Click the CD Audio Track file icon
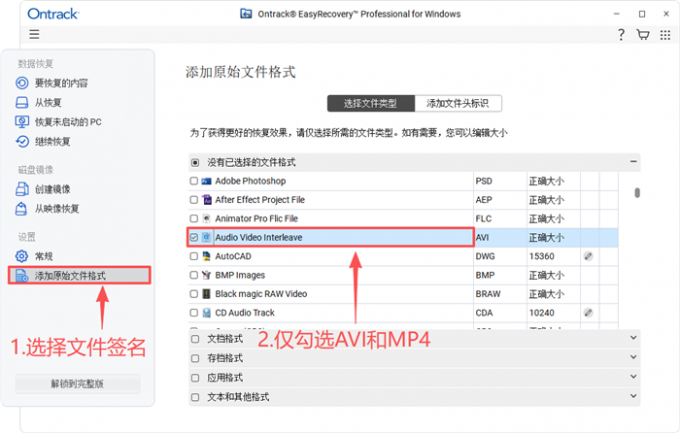This screenshot has height=433, width=680. click(207, 313)
